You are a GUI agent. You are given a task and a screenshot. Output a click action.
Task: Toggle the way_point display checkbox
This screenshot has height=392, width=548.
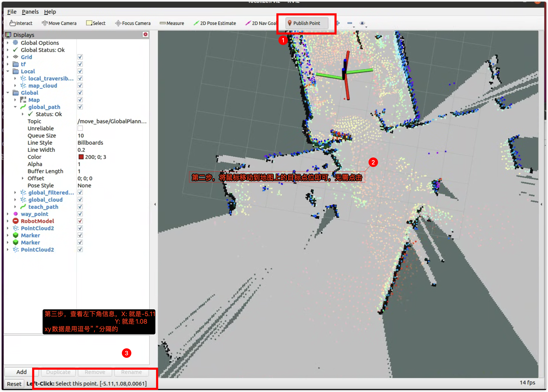point(80,214)
